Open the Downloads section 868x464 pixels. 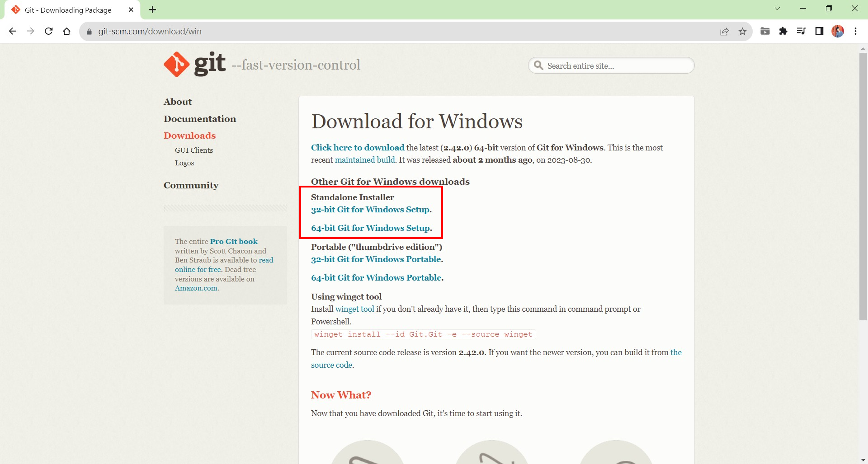tap(189, 136)
